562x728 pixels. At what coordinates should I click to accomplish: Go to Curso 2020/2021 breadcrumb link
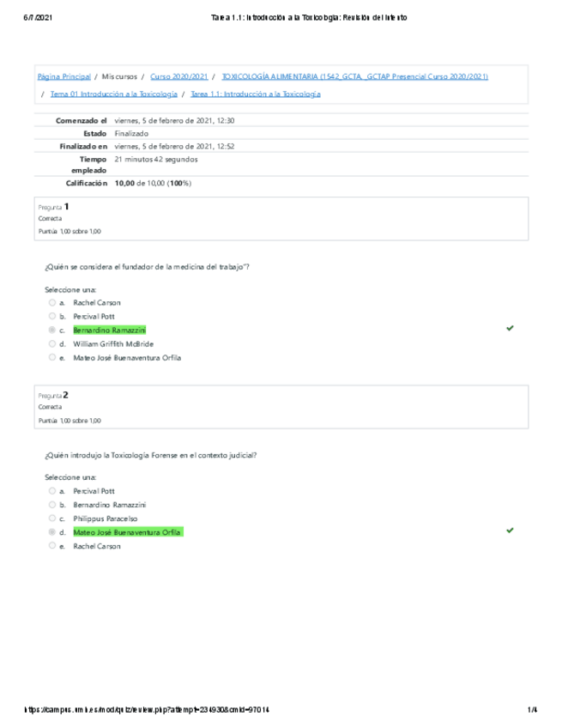(x=179, y=76)
